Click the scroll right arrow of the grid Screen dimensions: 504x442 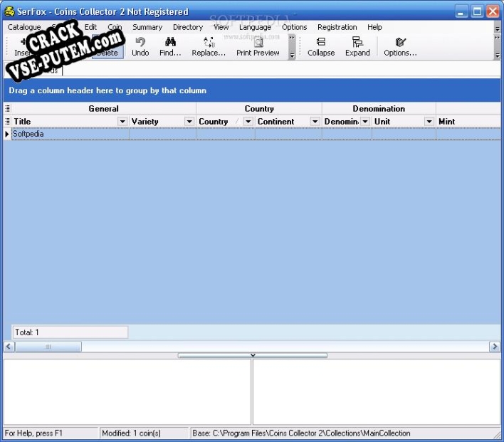(x=494, y=347)
